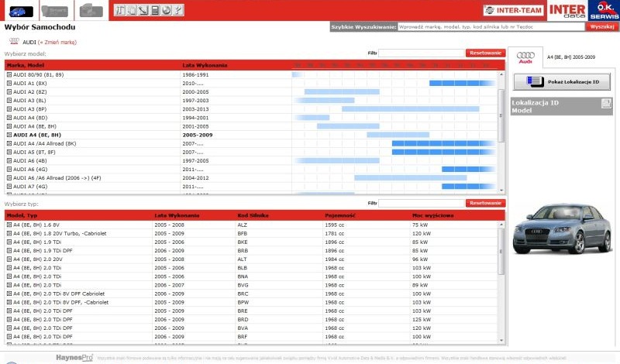This screenshot has width=620, height=364.
Task: Click row icon for A4 1.8 20V Turbo, -Cabriolet
Action: coord(9,234)
